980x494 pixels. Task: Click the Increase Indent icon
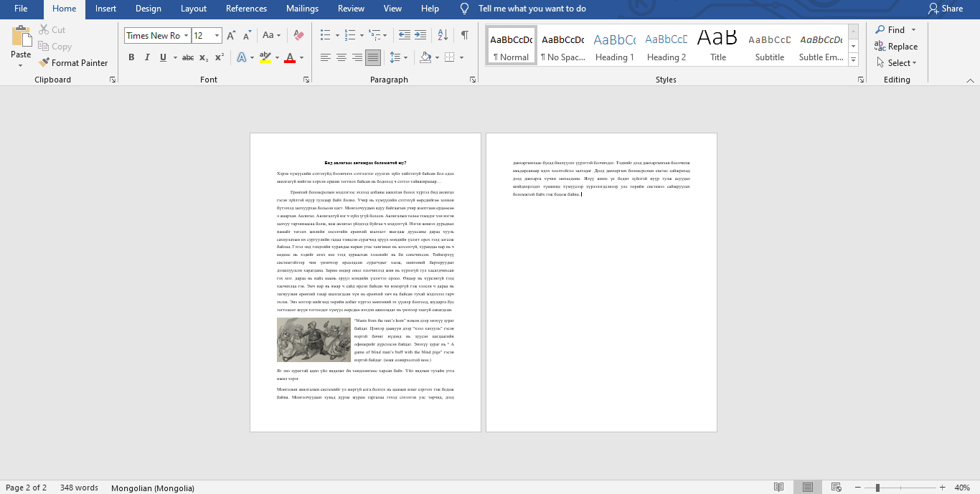(420, 35)
